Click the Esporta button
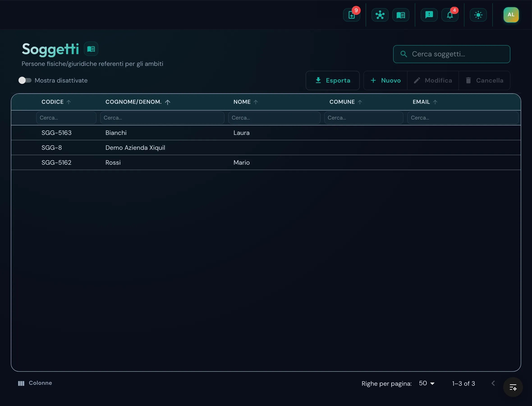The height and width of the screenshot is (406, 532). coord(332,81)
